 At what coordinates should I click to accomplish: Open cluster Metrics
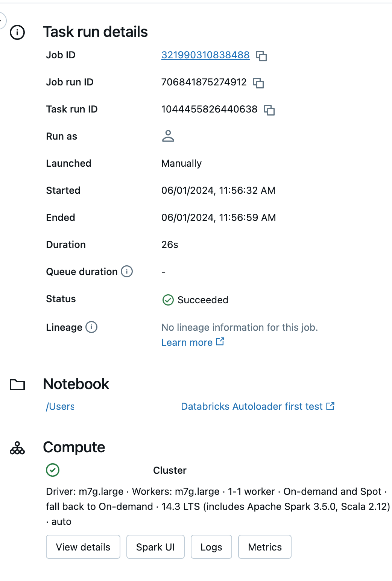pos(264,547)
